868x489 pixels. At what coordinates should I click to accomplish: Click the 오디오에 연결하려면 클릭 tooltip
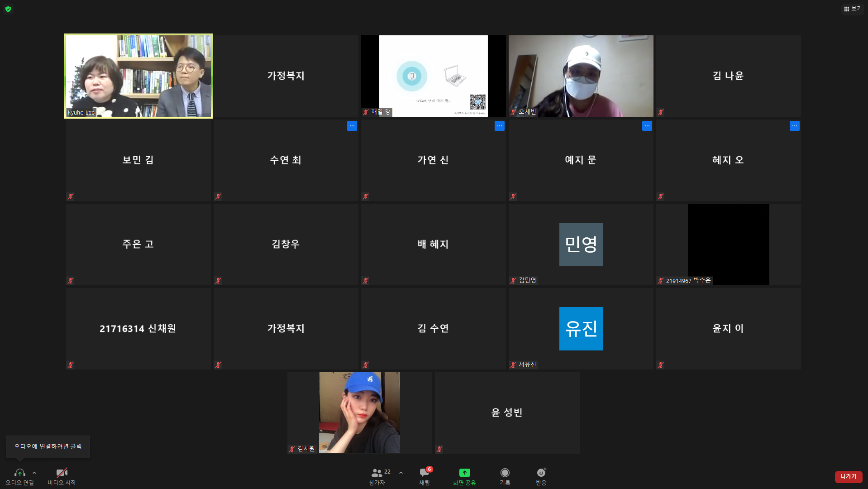(48, 446)
